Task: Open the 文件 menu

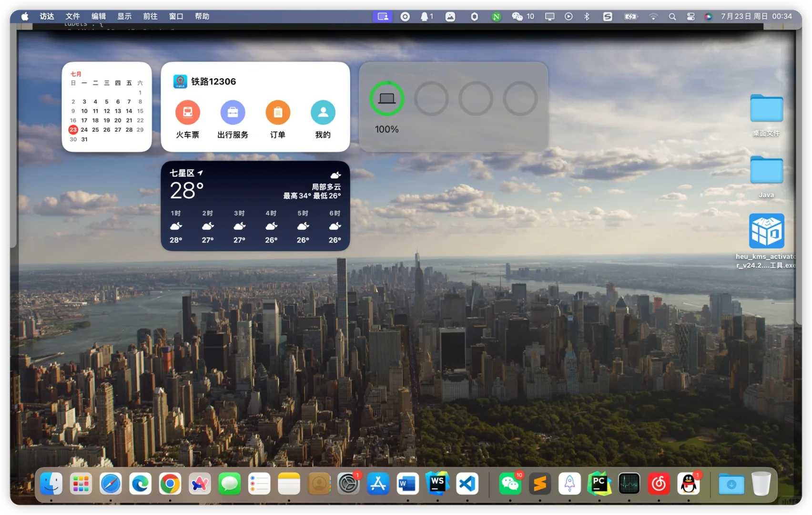Action: (72, 16)
